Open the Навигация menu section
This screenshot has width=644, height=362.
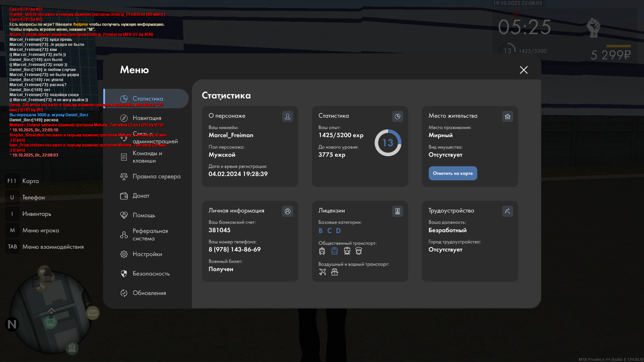point(147,118)
